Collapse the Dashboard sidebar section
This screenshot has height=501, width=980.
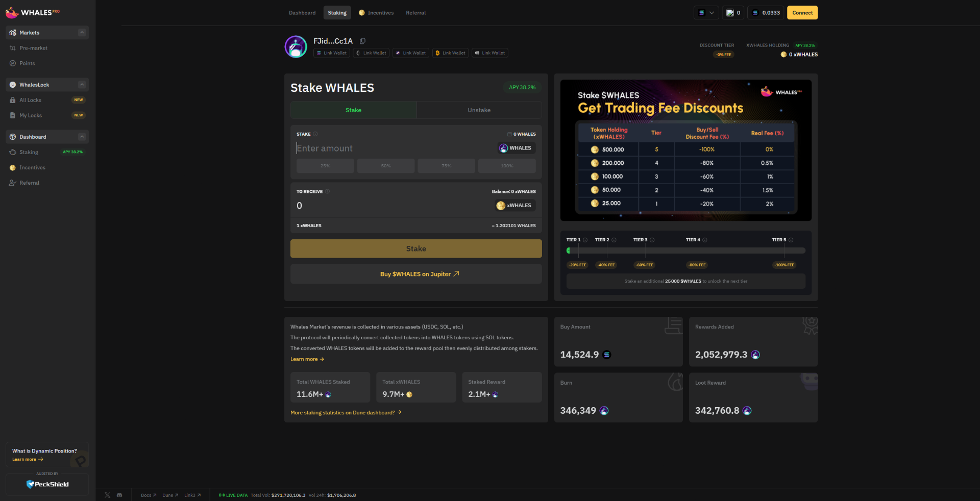point(82,137)
